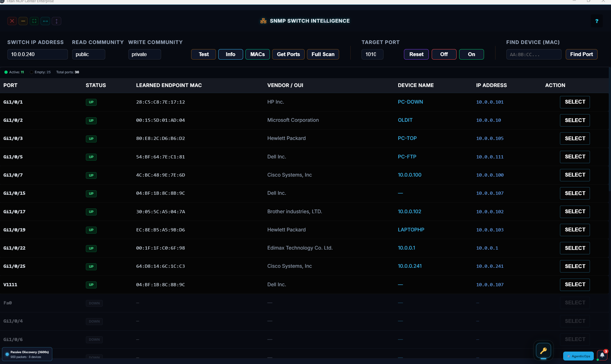This screenshot has height=364, width=611.
Task: Open the LAPTOPHP device name link
Action: tap(411, 229)
